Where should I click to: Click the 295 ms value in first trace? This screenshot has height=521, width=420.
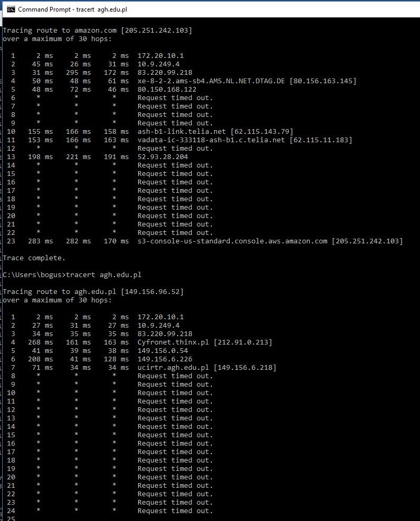[x=78, y=73]
